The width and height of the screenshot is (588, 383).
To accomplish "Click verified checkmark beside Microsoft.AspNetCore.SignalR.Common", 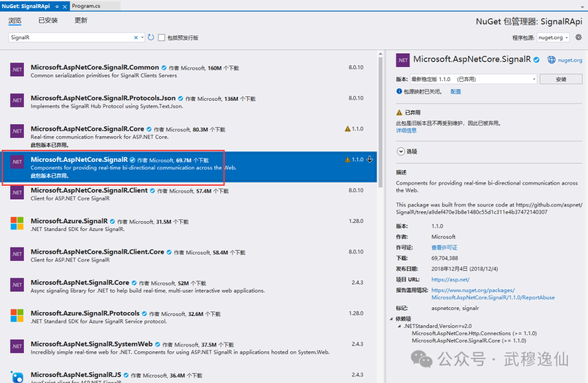I will pyautogui.click(x=164, y=68).
